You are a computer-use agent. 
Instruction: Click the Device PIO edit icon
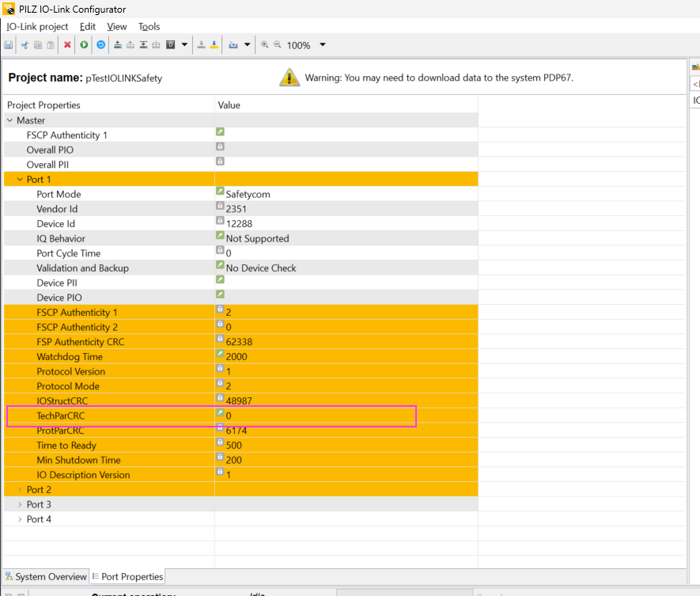[220, 294]
